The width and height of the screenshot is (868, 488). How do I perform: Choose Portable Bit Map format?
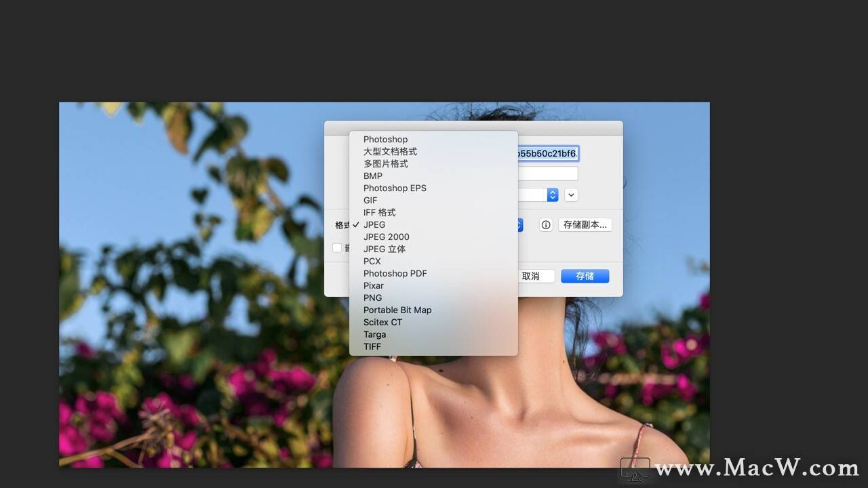pyautogui.click(x=397, y=310)
